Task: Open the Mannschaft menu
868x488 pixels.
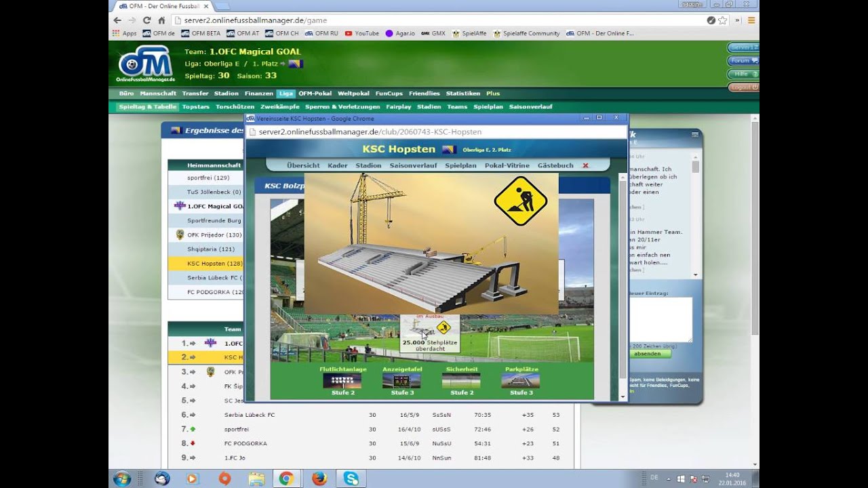Action: (x=158, y=94)
